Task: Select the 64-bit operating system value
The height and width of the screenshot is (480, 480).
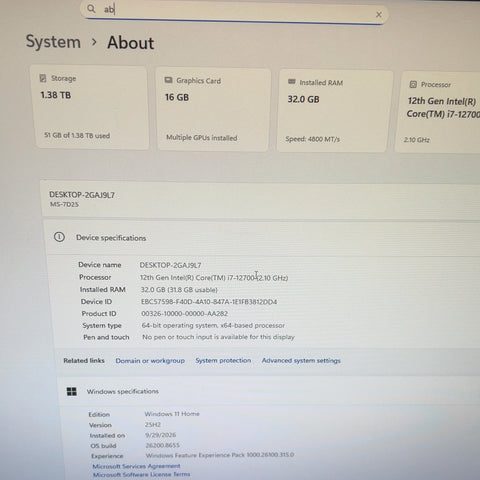Action: [213, 325]
